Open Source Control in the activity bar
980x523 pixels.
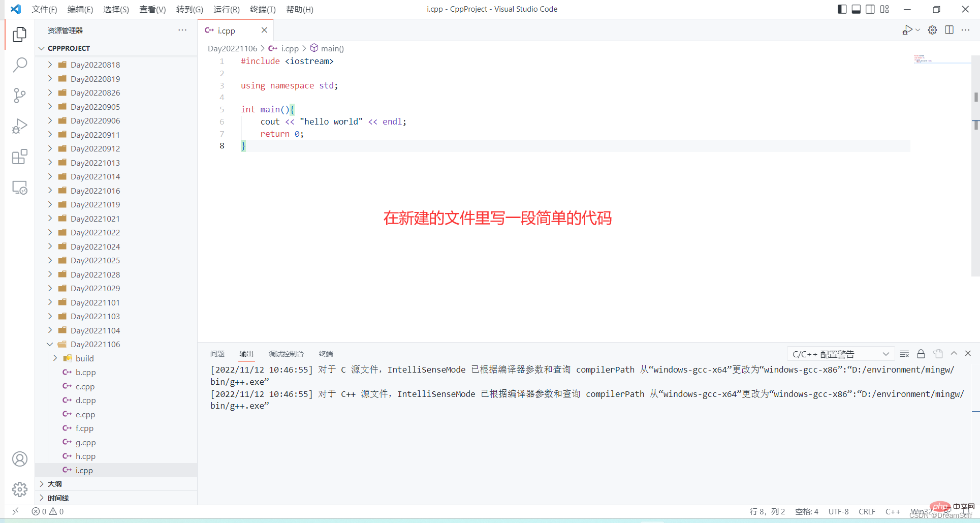click(x=19, y=96)
